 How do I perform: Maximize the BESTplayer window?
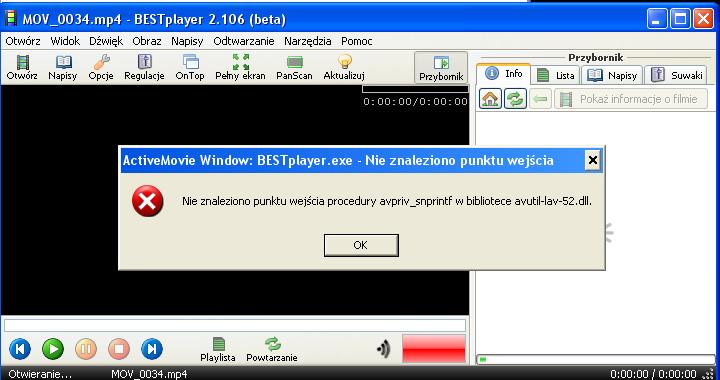[x=680, y=19]
